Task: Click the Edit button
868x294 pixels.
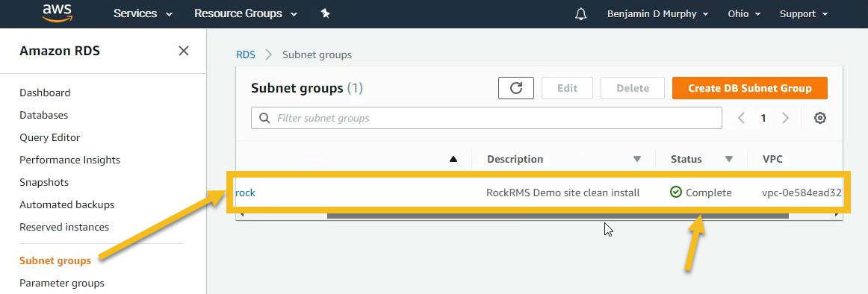Action: pyautogui.click(x=568, y=88)
